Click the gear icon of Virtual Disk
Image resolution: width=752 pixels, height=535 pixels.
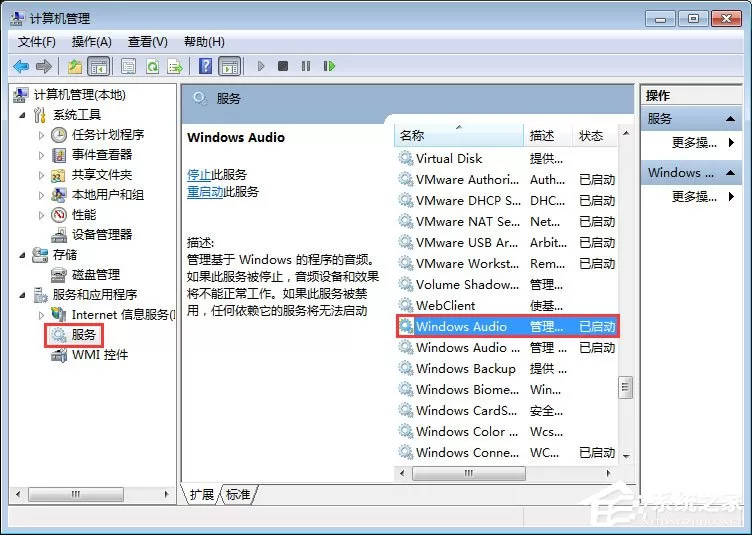pyautogui.click(x=406, y=158)
